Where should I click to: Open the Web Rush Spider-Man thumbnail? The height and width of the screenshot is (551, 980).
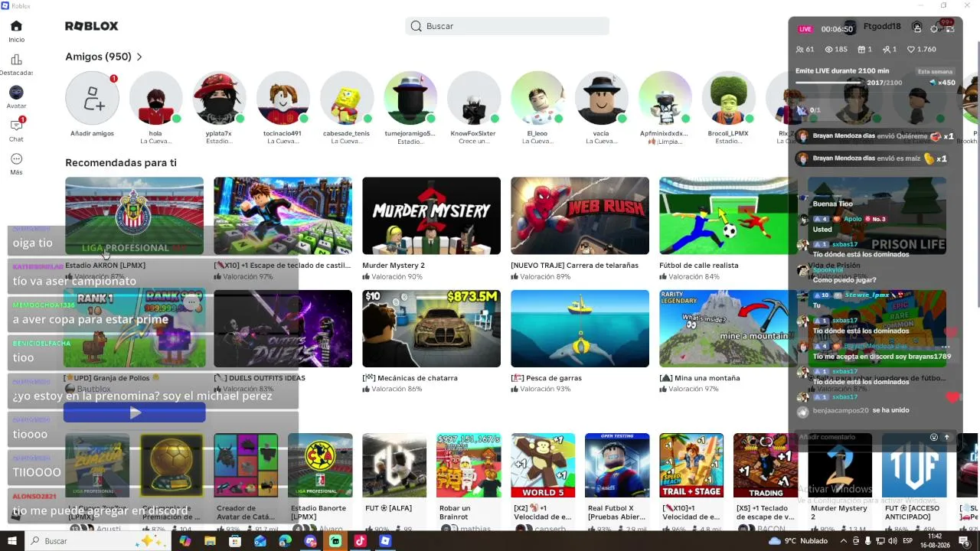tap(580, 216)
